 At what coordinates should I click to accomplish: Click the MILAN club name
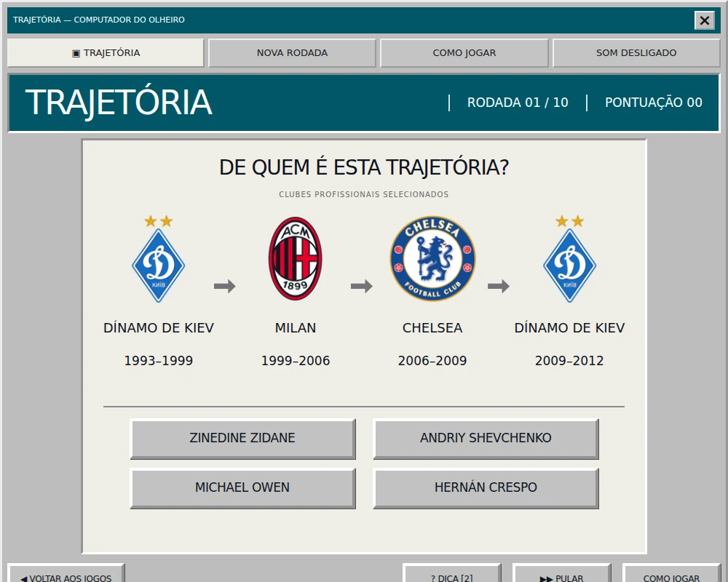[296, 328]
